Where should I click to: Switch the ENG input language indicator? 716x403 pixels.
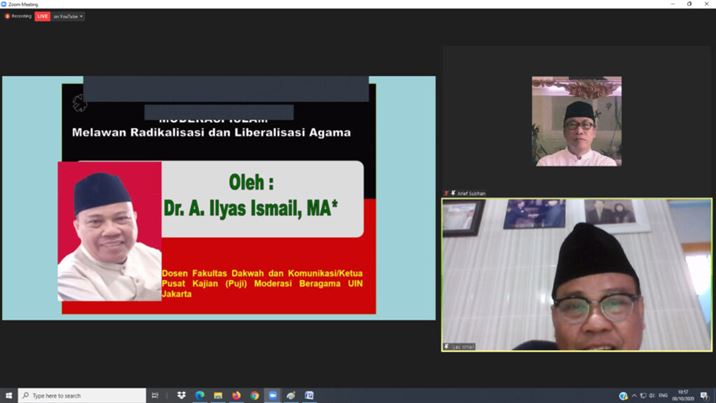pos(663,396)
